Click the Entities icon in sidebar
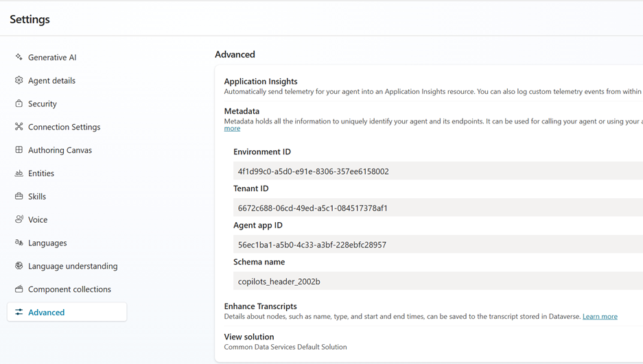The height and width of the screenshot is (364, 643). pyautogui.click(x=19, y=173)
